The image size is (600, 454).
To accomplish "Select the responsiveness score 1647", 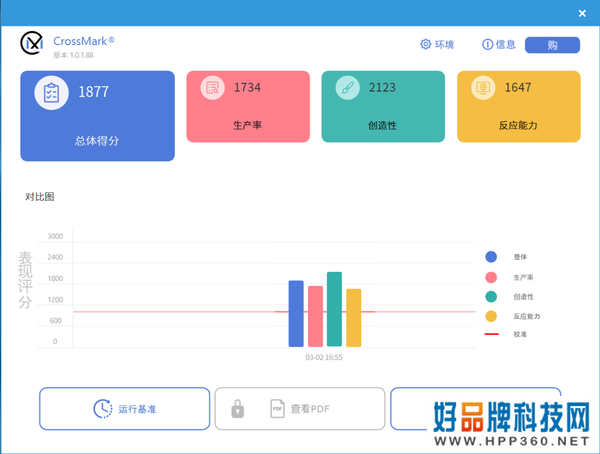I will pyautogui.click(x=518, y=88).
